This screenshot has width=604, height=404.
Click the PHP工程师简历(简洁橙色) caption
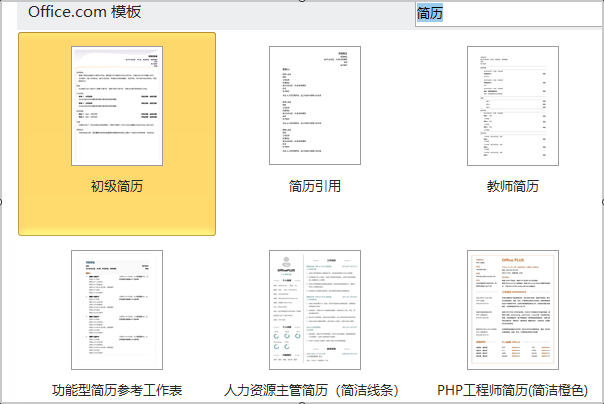513,390
